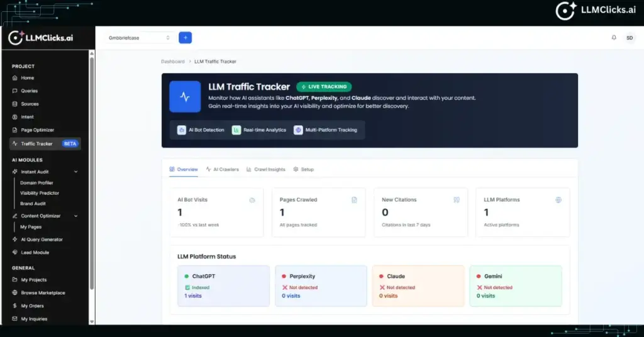Select the Perplexity platform status card
644x337 pixels.
click(321, 286)
